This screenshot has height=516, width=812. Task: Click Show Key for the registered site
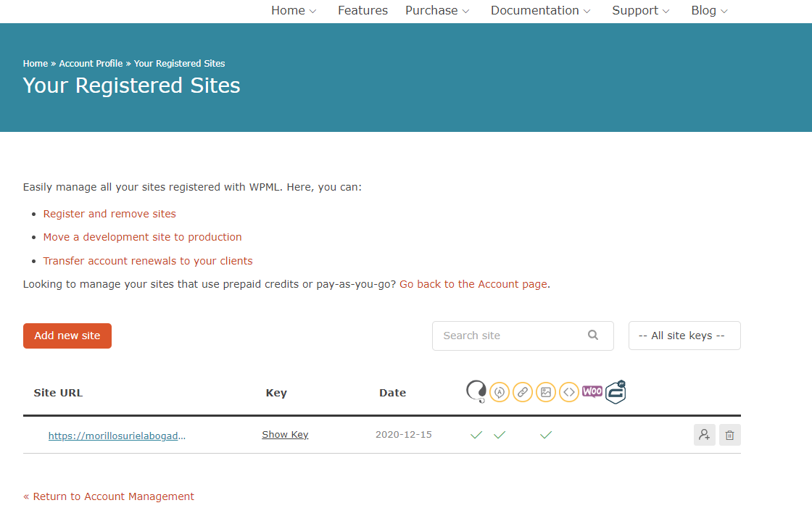coord(285,435)
